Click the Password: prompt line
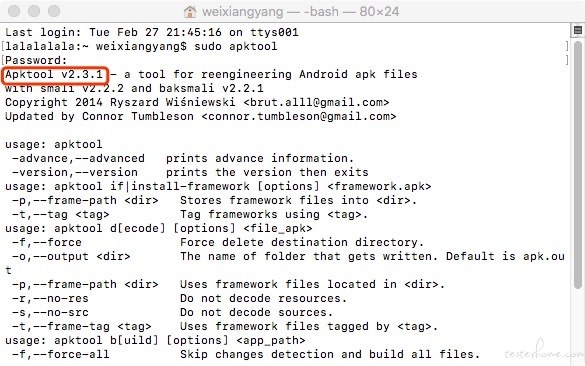Viewport: 585px width, 366px height. pyautogui.click(x=36, y=60)
